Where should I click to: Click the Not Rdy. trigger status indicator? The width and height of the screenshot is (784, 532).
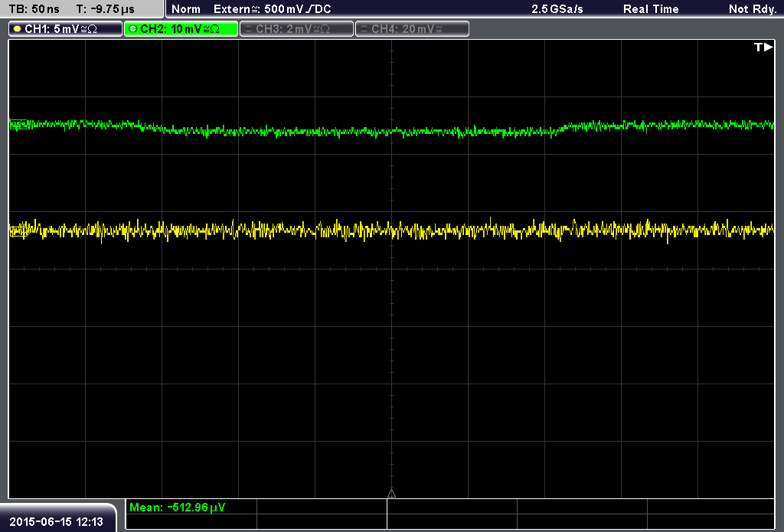pos(753,9)
